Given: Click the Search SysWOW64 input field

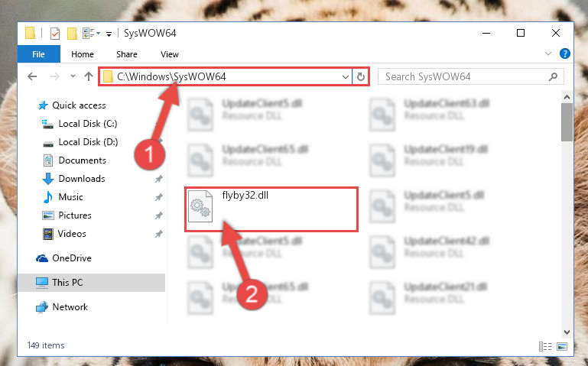Looking at the screenshot, I should [x=470, y=77].
